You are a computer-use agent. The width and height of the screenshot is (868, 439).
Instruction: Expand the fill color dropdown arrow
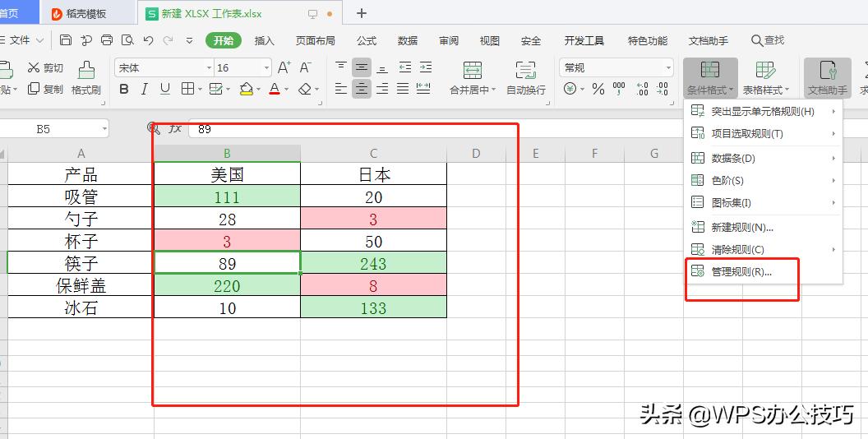pyautogui.click(x=259, y=89)
